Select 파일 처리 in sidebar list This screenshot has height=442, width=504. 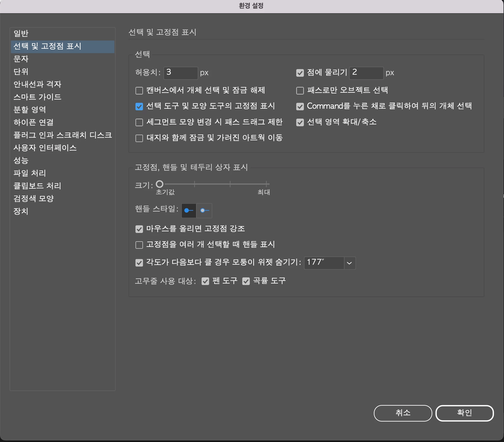30,173
